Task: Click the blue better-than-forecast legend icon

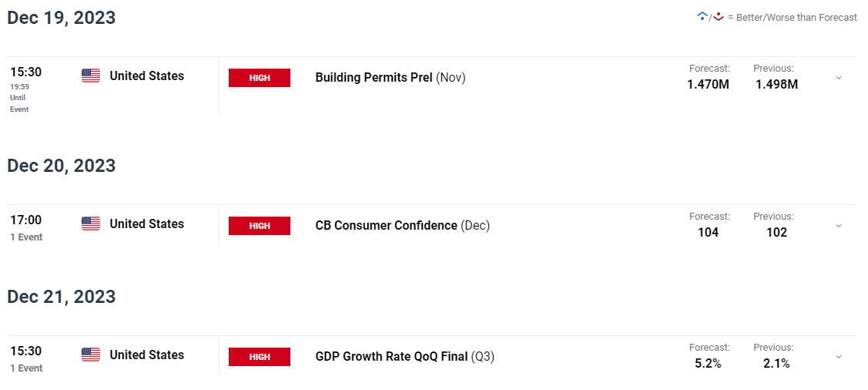Action: pos(702,17)
